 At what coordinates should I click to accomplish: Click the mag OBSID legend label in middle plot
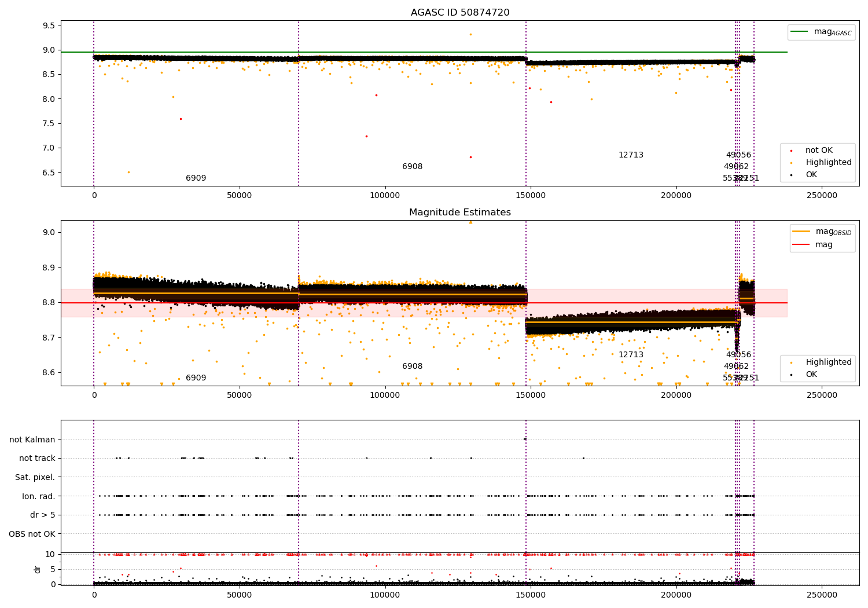[x=833, y=232]
